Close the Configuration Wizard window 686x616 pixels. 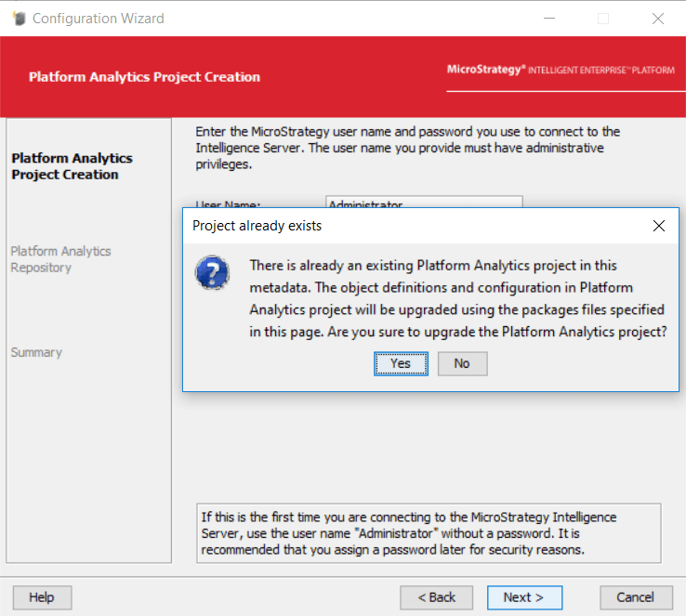click(658, 19)
